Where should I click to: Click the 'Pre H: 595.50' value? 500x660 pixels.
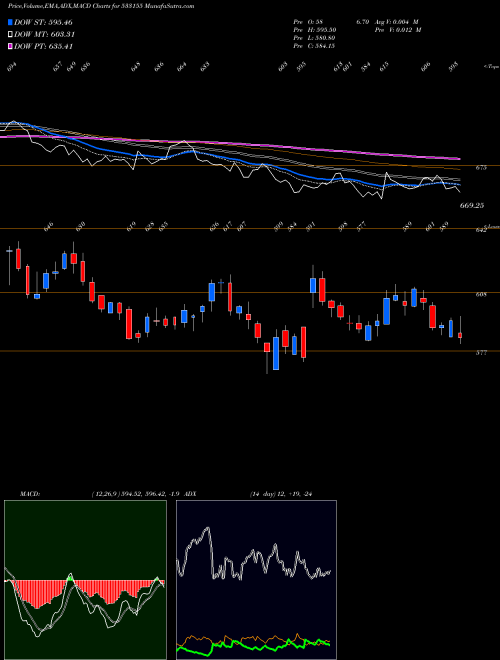coord(315,30)
